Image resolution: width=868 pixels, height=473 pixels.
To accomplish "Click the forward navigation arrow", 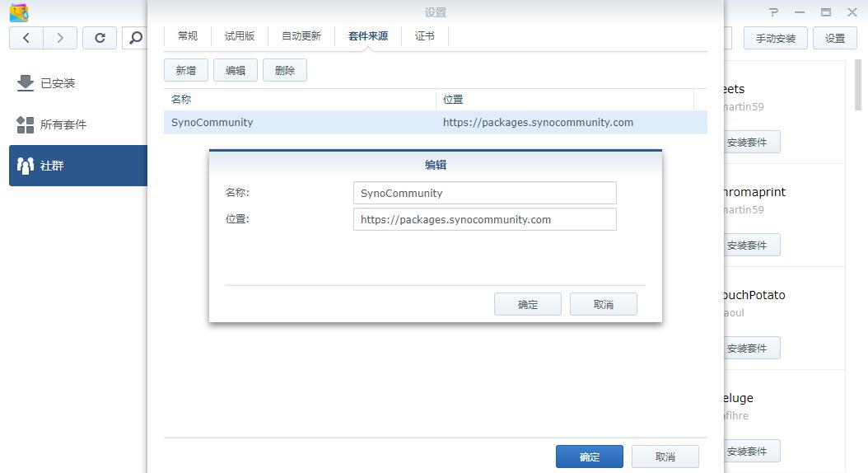I will pyautogui.click(x=60, y=38).
